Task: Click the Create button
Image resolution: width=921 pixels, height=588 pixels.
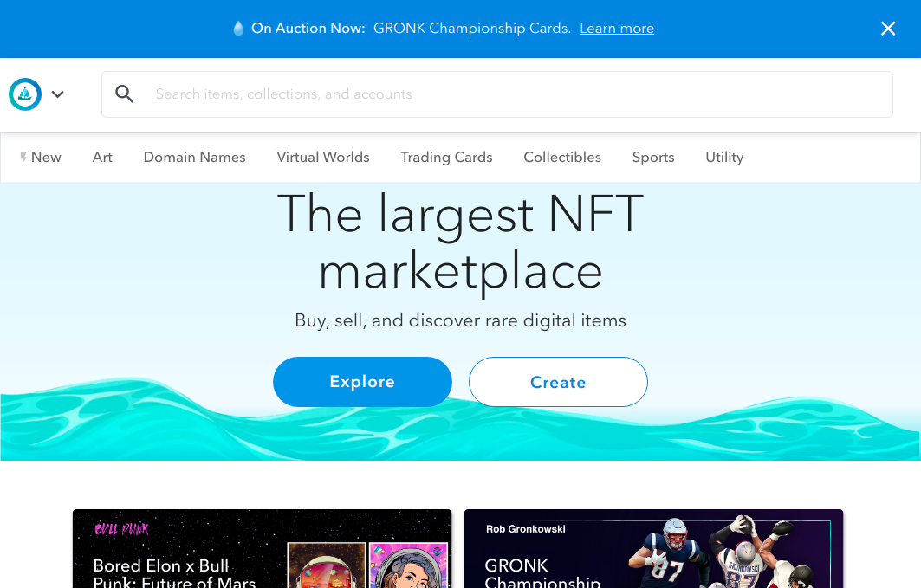Action: pos(558,381)
